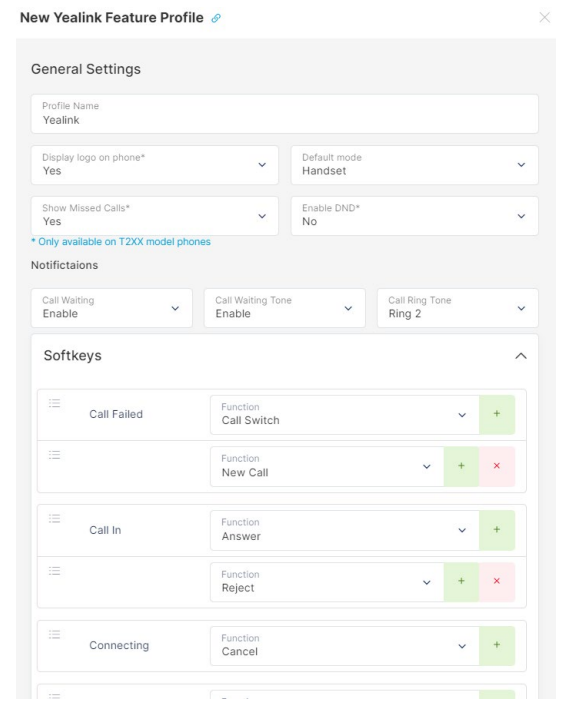
Task: Remove the New Call softkey
Action: [497, 466]
